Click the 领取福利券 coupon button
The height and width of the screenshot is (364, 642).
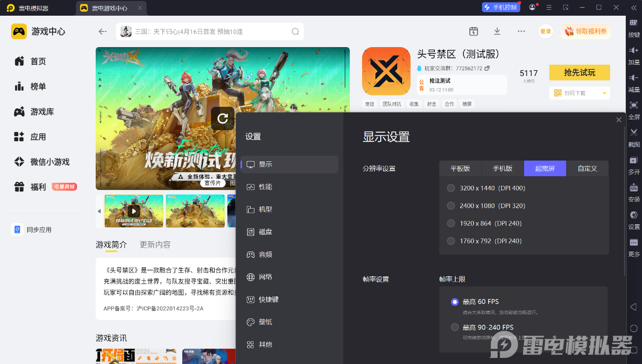(585, 31)
